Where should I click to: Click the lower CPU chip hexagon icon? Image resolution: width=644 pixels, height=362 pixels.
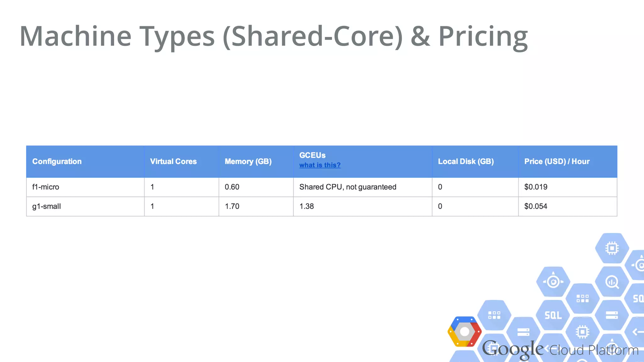click(x=582, y=332)
